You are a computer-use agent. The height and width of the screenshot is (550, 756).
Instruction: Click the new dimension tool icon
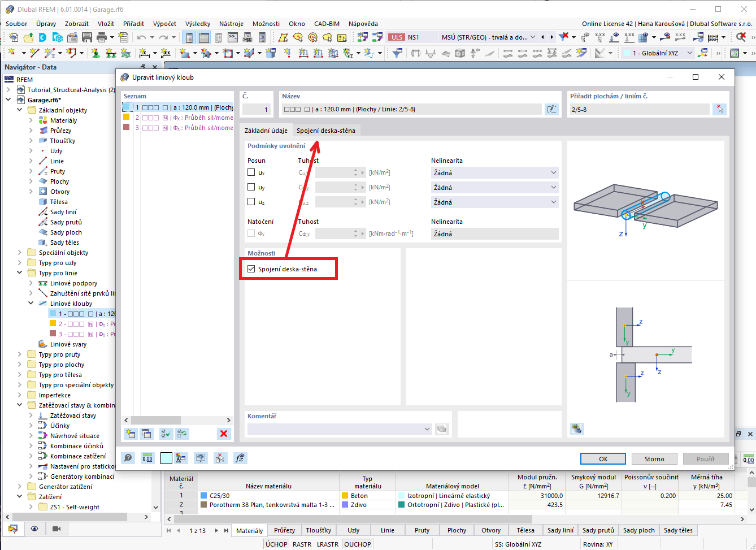pos(145,53)
